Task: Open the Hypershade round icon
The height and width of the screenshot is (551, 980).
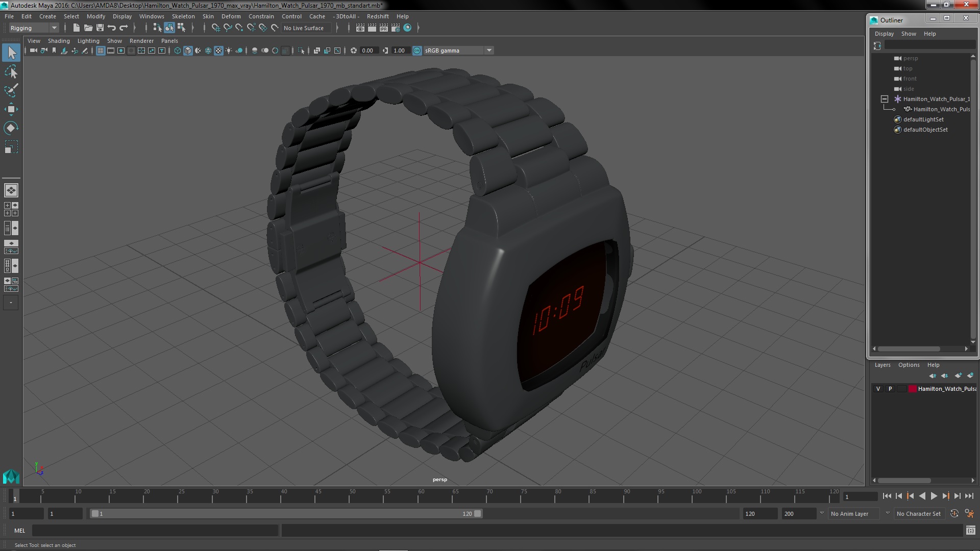Action: [x=407, y=28]
